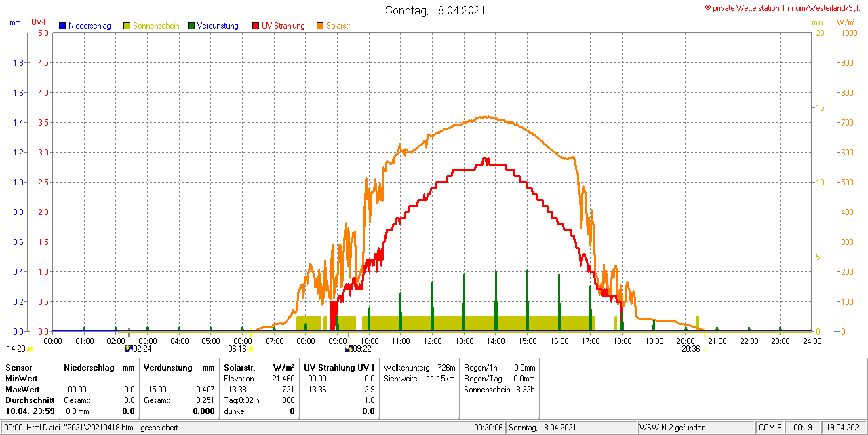This screenshot has height=435, width=868.
Task: Click the blue Niederschlag legend swatch
Action: [62, 26]
